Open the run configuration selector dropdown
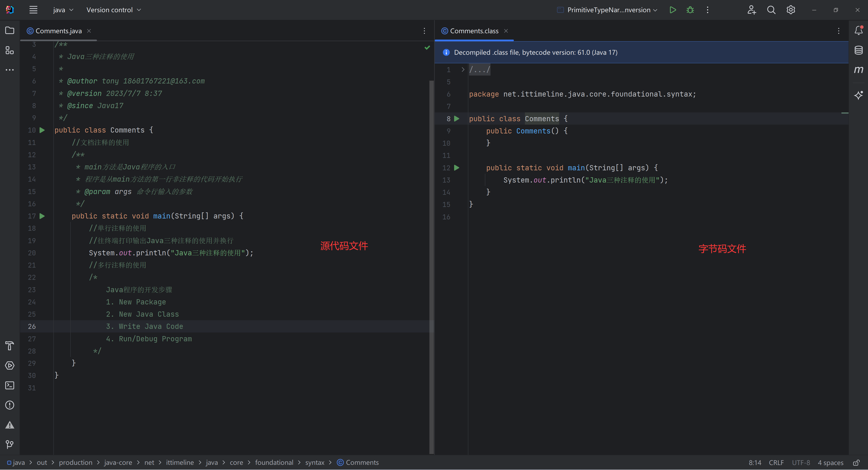868x470 pixels. tap(607, 10)
